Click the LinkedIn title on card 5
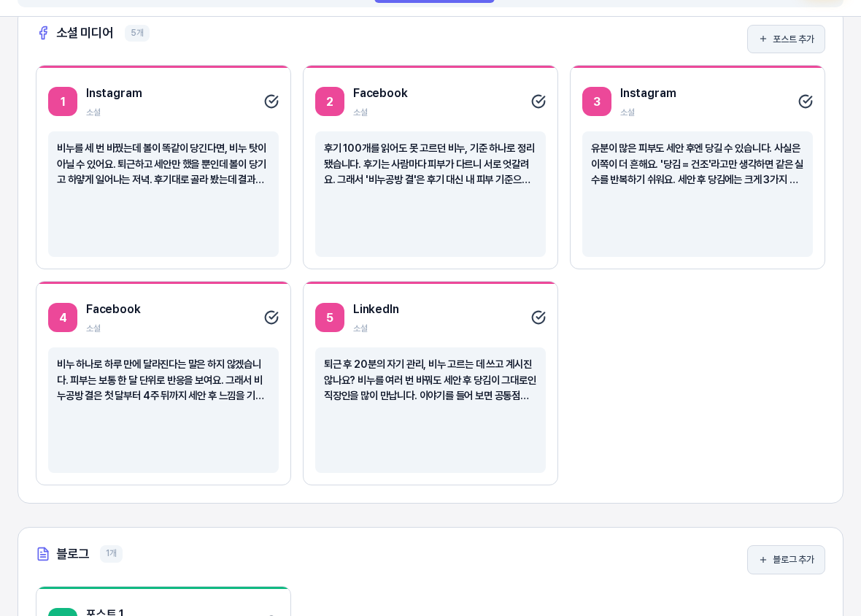The height and width of the screenshot is (616, 861). coord(376,309)
